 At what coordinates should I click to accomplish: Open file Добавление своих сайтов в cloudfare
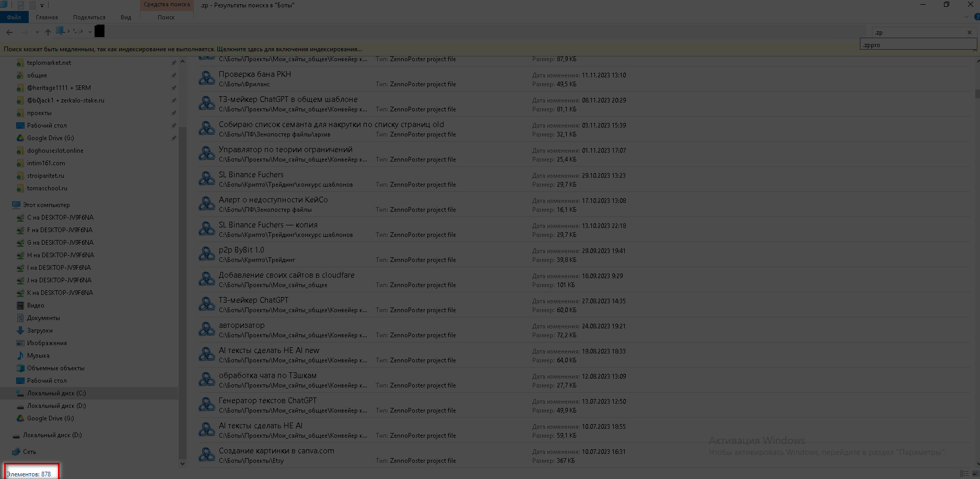(x=286, y=275)
